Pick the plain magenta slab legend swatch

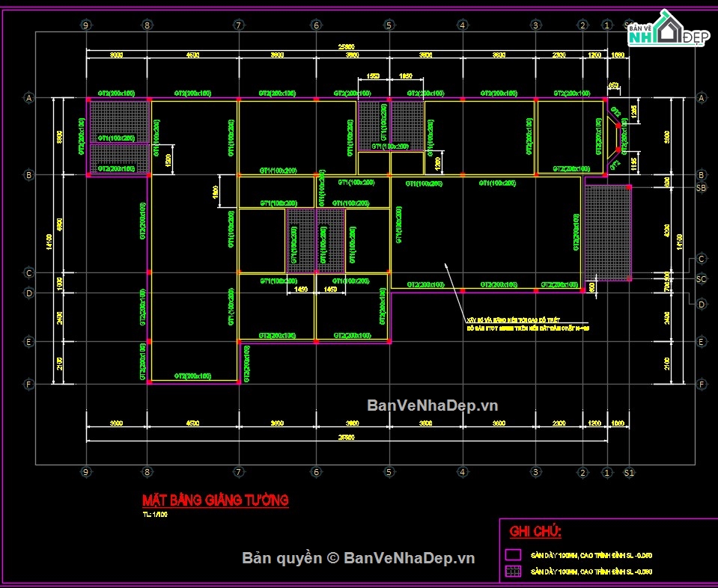pyautogui.click(x=513, y=554)
